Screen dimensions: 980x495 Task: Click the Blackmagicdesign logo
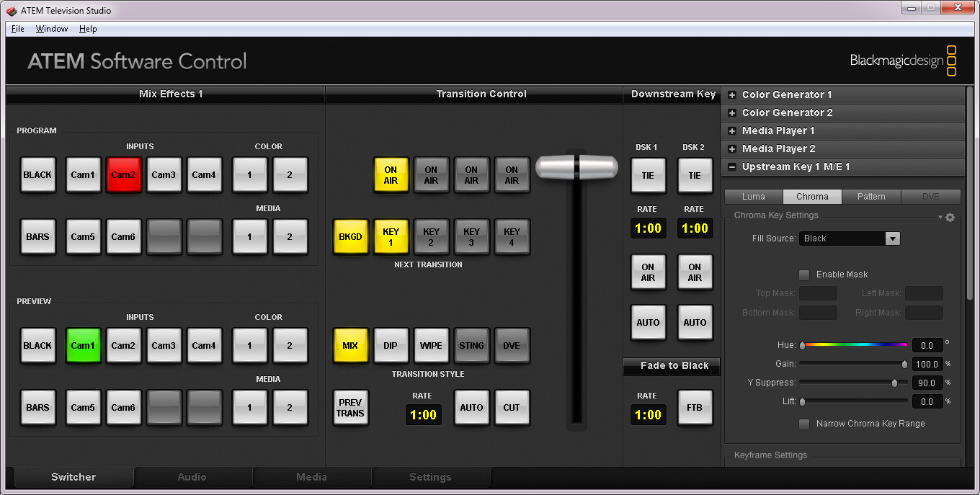[904, 61]
